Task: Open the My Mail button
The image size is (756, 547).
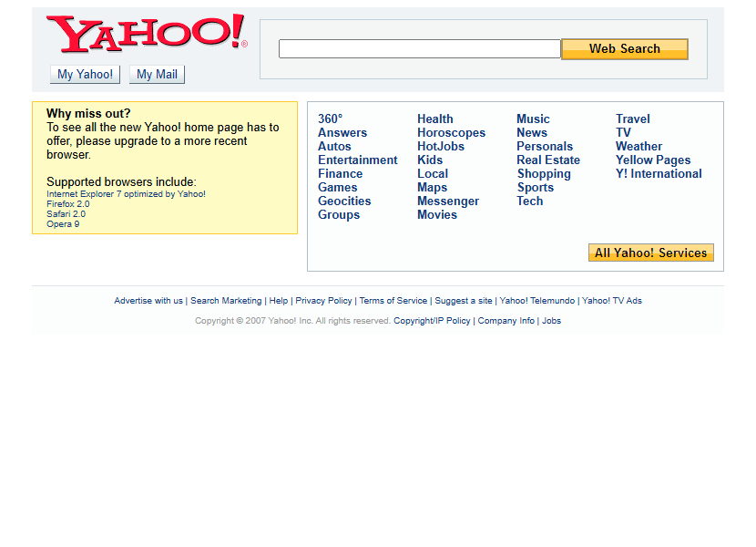Action: pyautogui.click(x=157, y=75)
